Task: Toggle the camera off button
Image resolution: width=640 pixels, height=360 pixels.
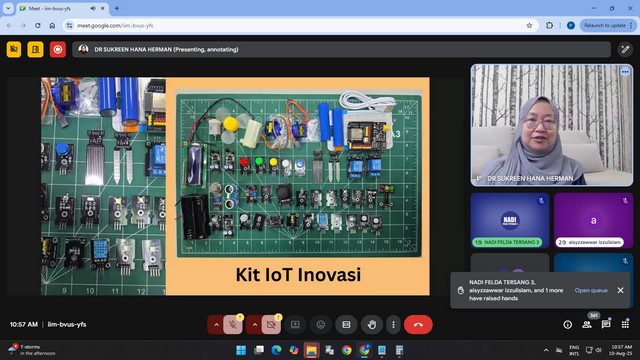Action: click(271, 325)
